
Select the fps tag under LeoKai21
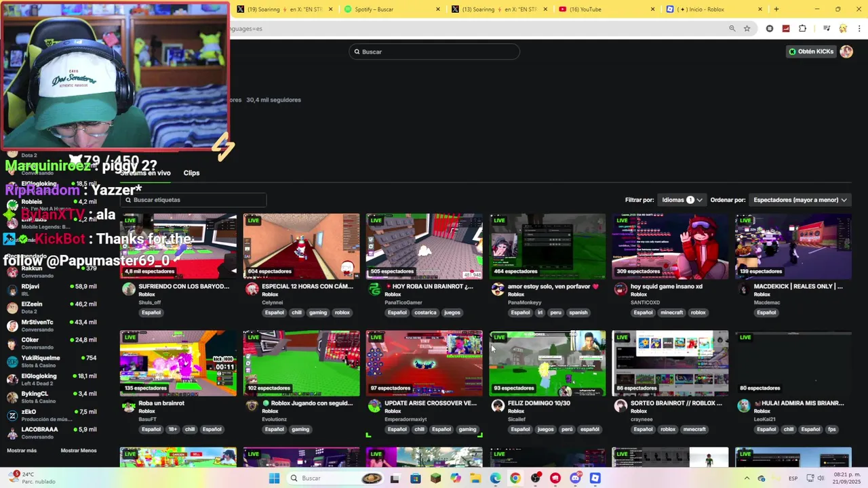(832, 429)
